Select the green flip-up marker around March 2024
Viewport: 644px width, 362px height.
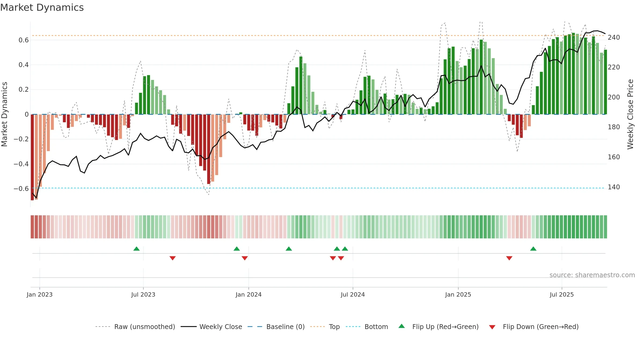pos(289,249)
